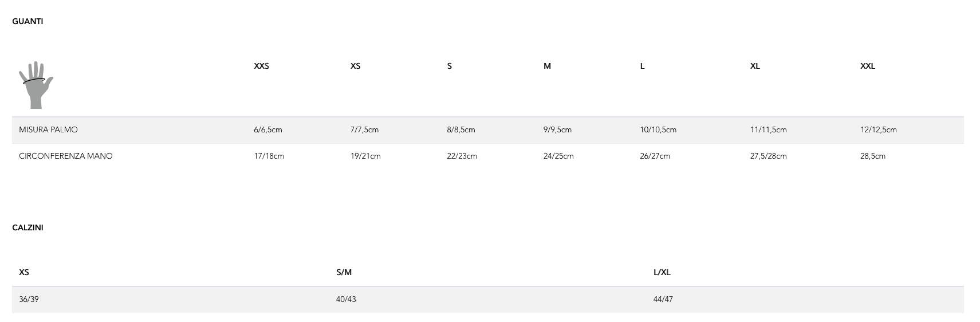Viewport: 980px width, 322px height.
Task: Select the 36/39 socks size value
Action: click(x=29, y=299)
